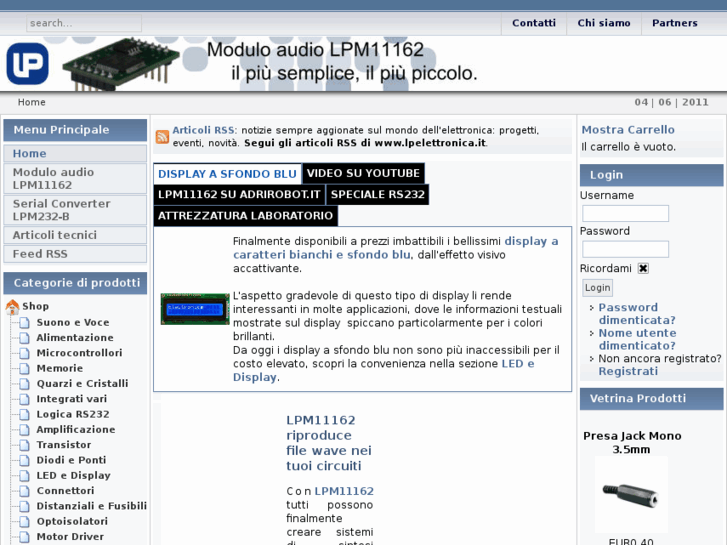
Task: Click the blue LCD display thumbnail
Action: (195, 309)
